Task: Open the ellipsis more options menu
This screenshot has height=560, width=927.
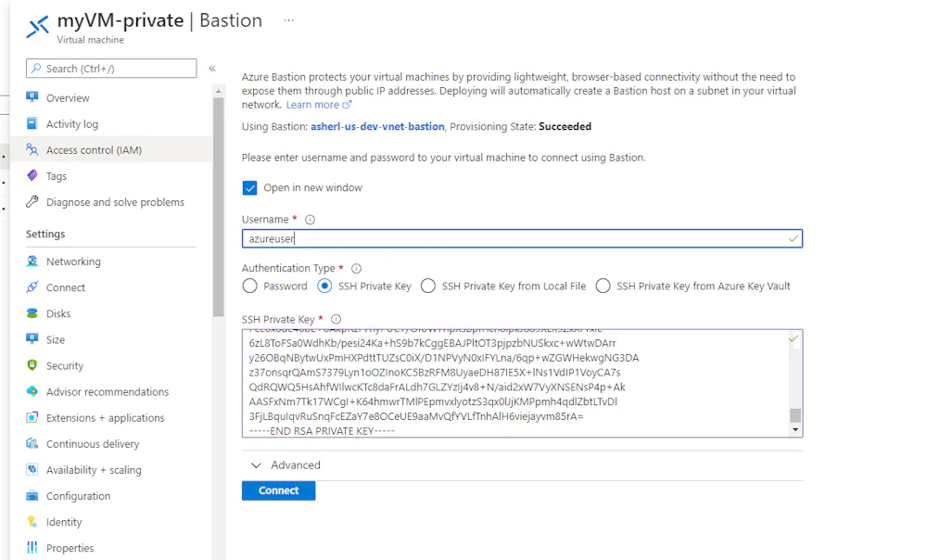Action: [288, 20]
